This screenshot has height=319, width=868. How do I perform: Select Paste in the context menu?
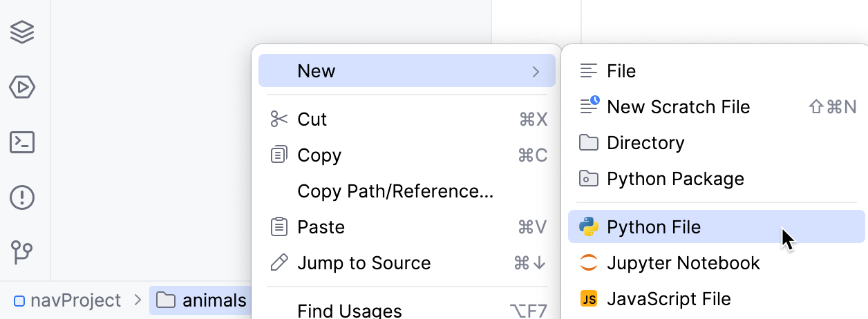tap(321, 227)
